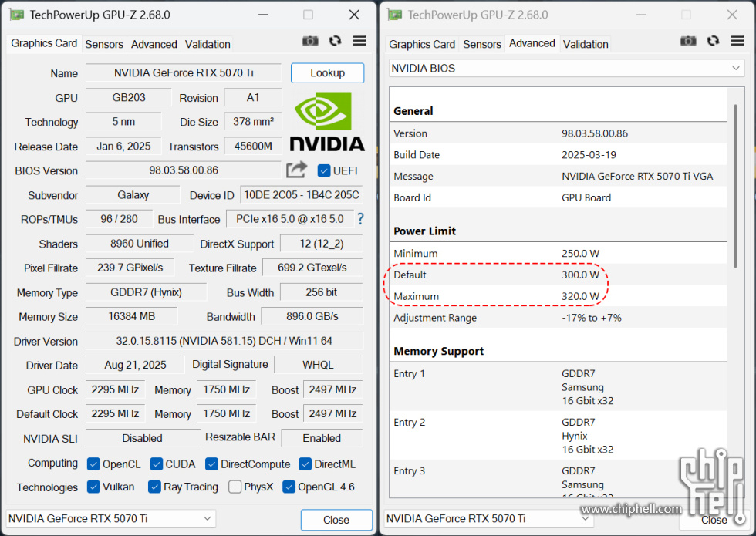This screenshot has width=756, height=536.
Task: Click the Digital Signature value WHQL
Action: tap(318, 365)
